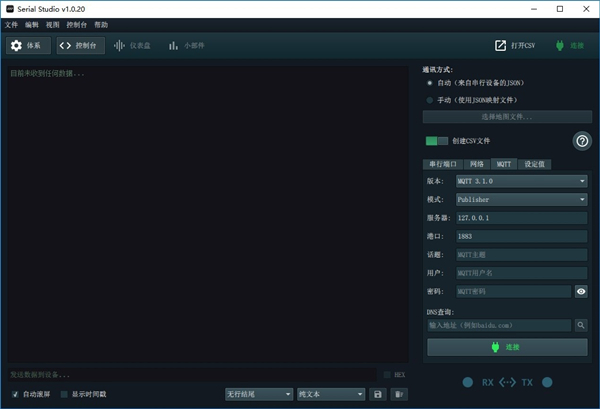600x409 pixels.
Task: Clear console with the trash icon
Action: coord(398,394)
